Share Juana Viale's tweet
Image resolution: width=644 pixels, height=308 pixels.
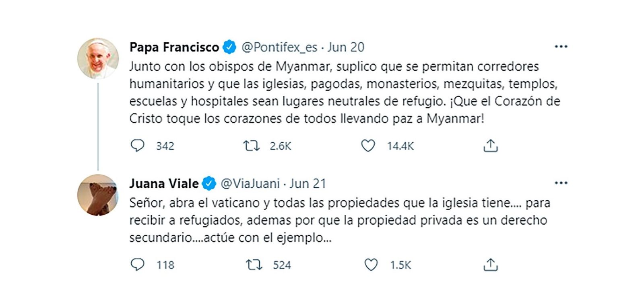click(x=490, y=265)
